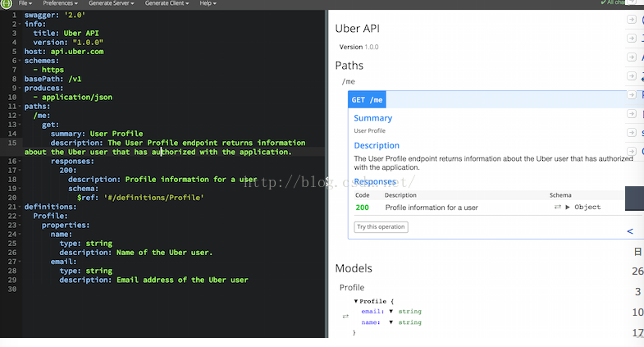Place cursor on the '- https' line
Image resolution: width=644 pixels, height=347 pixels.
point(48,70)
